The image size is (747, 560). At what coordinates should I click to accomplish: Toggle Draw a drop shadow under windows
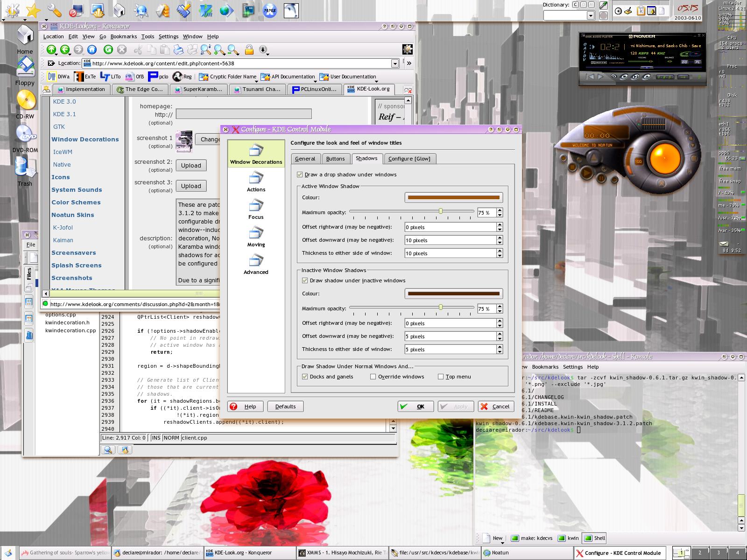pos(300,175)
